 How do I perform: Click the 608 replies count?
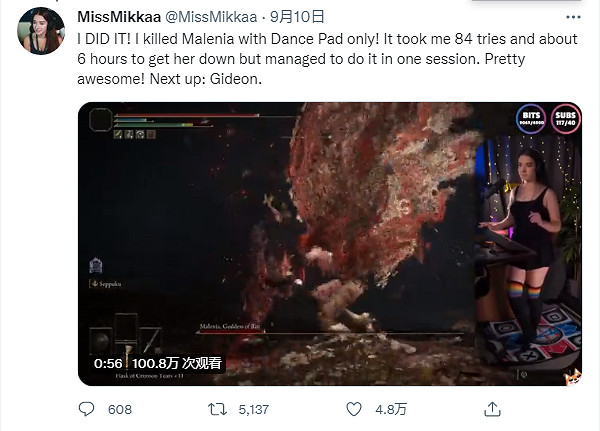(x=120, y=410)
